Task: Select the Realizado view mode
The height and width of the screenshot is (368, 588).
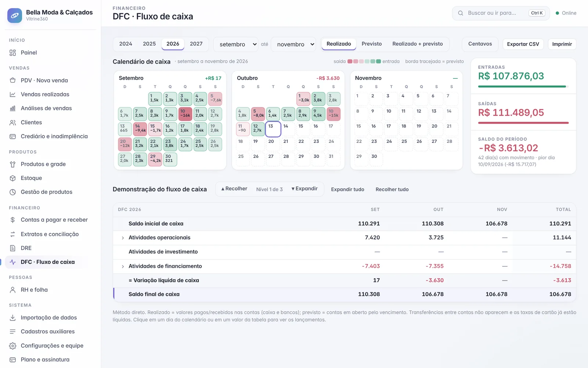Action: [x=339, y=44]
